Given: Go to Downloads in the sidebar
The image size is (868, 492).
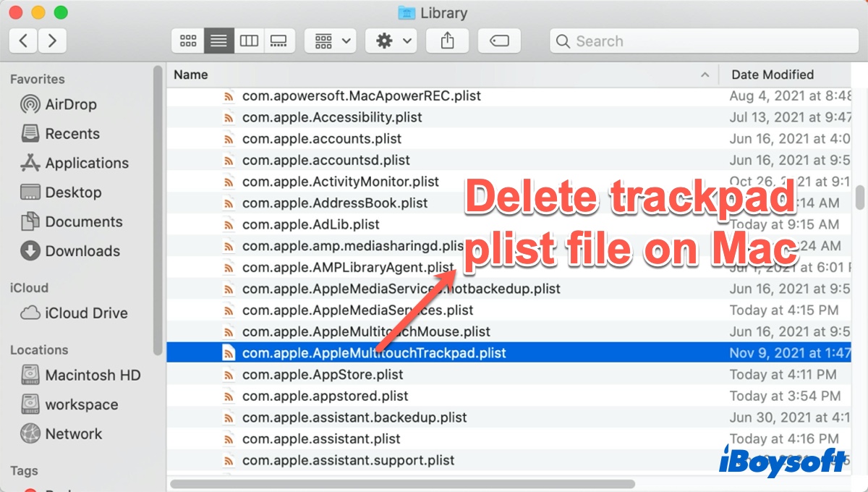Looking at the screenshot, I should [x=82, y=251].
